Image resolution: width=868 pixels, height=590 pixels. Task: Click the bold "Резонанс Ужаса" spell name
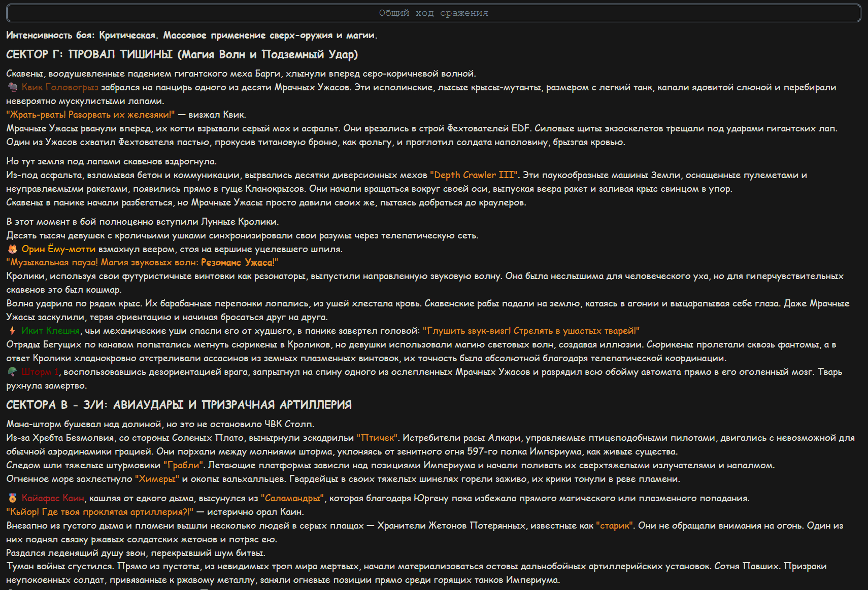[x=237, y=262]
